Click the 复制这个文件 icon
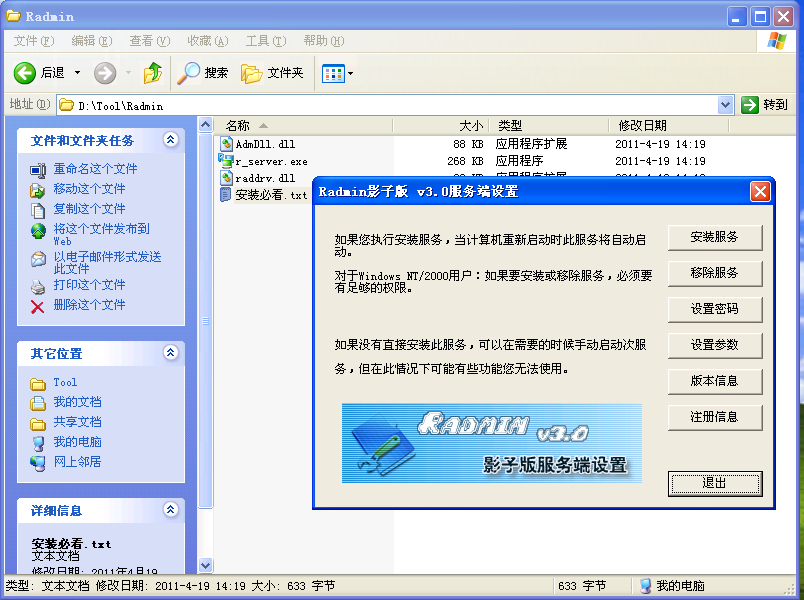This screenshot has height=600, width=804. pos(38,211)
